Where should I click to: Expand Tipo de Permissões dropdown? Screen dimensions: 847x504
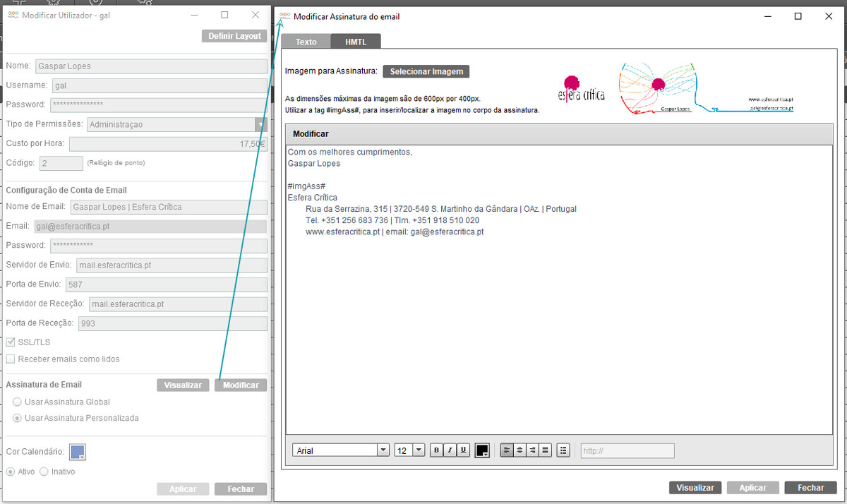pos(261,125)
